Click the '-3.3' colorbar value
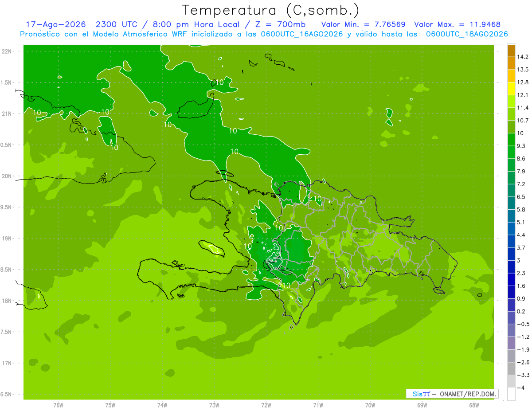Image resolution: width=532 pixels, height=411 pixels. 523,375
